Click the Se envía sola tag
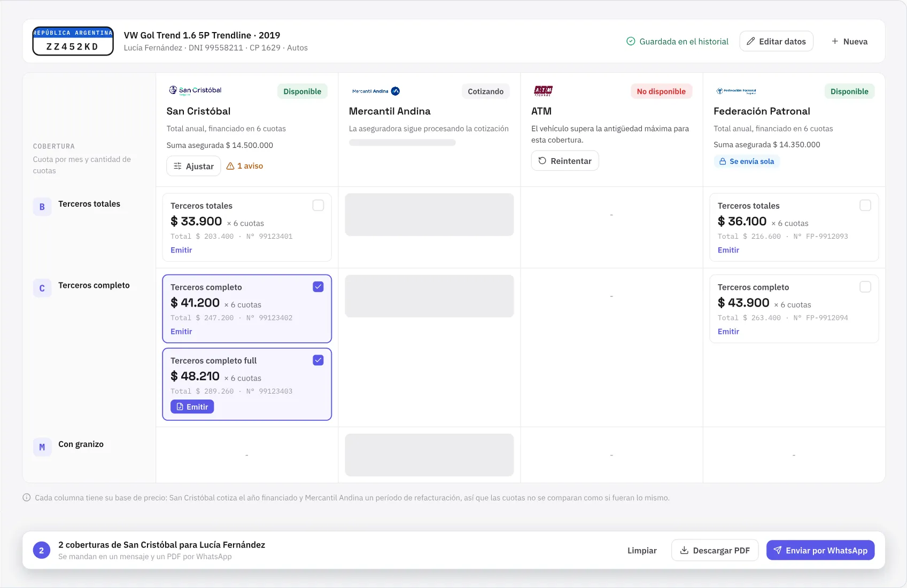Viewport: 907px width, 588px height. [x=747, y=161]
